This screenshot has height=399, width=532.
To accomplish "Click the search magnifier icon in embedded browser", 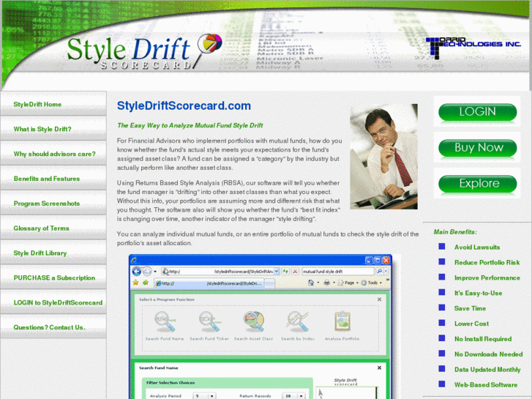I will (379, 272).
